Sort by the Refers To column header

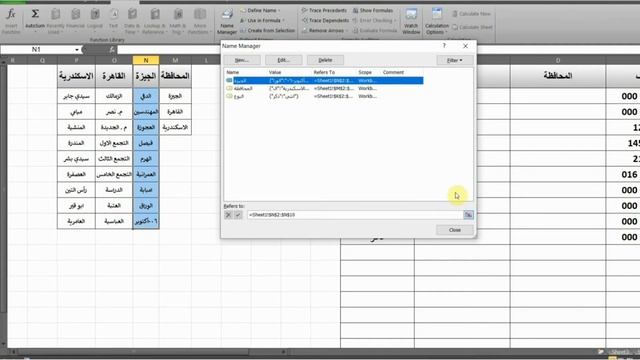tap(324, 72)
